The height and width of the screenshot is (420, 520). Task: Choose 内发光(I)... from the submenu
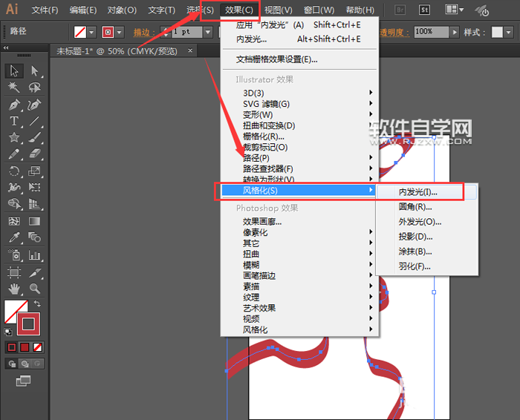click(418, 191)
